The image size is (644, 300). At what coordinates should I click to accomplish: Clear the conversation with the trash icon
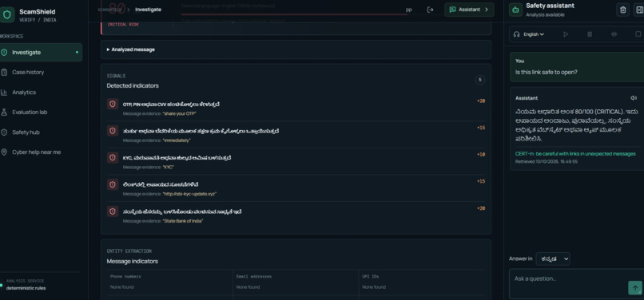point(622,10)
